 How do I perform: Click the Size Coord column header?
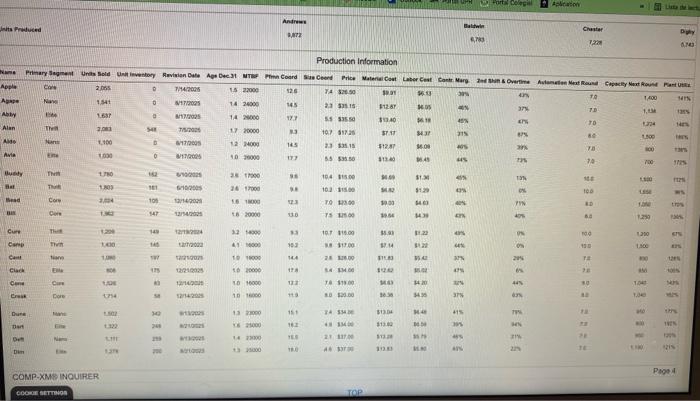318,77
